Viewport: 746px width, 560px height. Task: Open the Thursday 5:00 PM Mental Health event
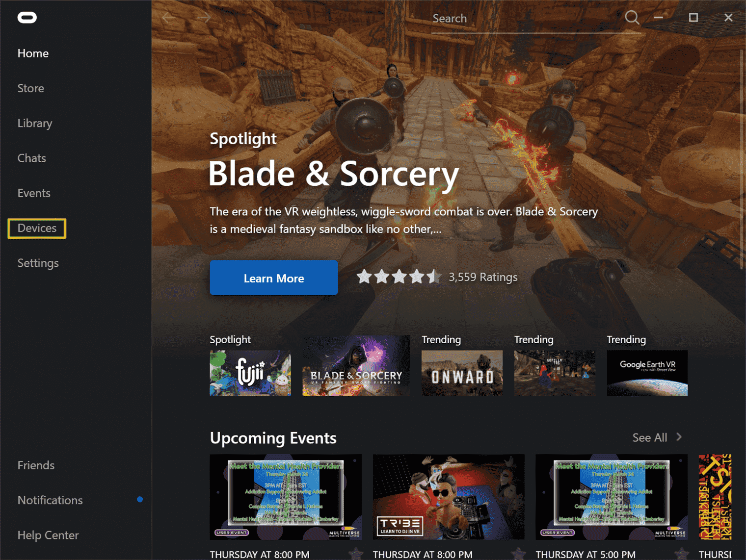612,497
